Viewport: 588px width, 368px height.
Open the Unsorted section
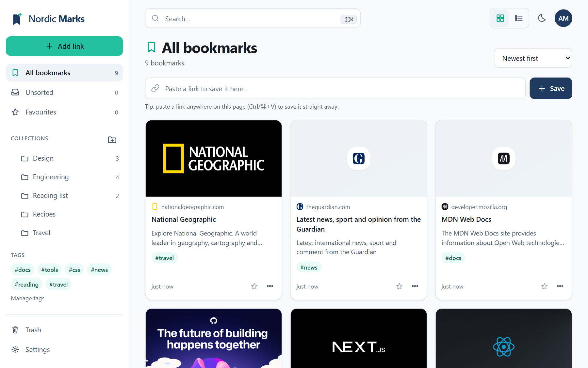pos(64,93)
